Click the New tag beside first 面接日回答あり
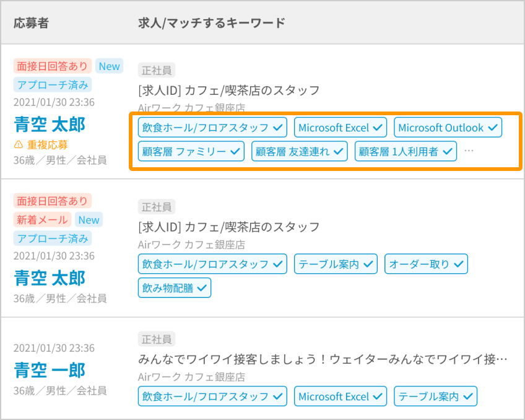 tap(110, 66)
